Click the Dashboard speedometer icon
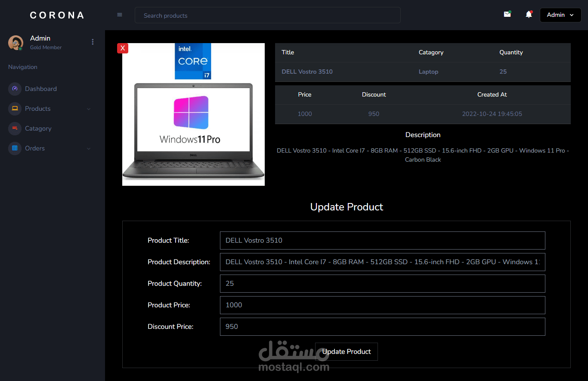This screenshot has height=381, width=588. coord(15,89)
